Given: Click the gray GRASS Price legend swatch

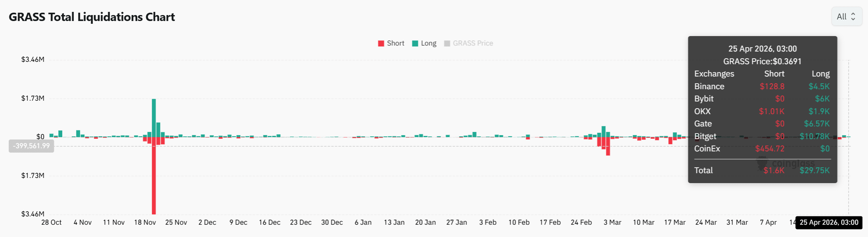Looking at the screenshot, I should [x=447, y=43].
